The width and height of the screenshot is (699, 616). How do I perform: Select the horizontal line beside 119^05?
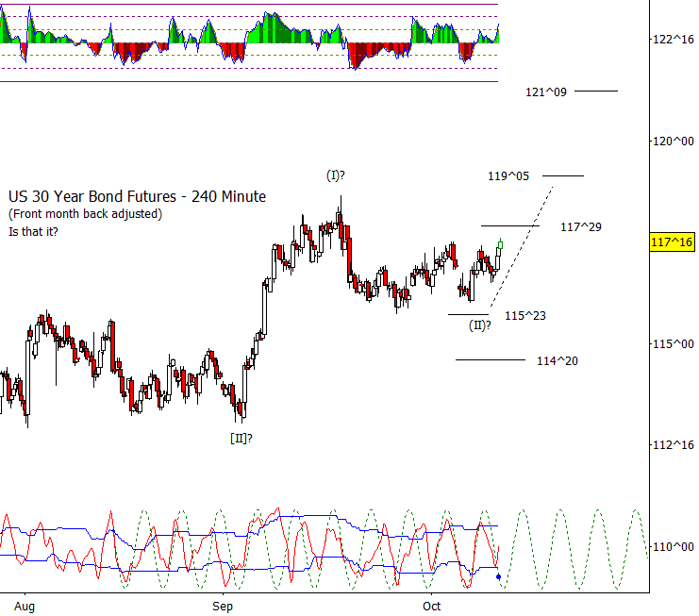(563, 175)
